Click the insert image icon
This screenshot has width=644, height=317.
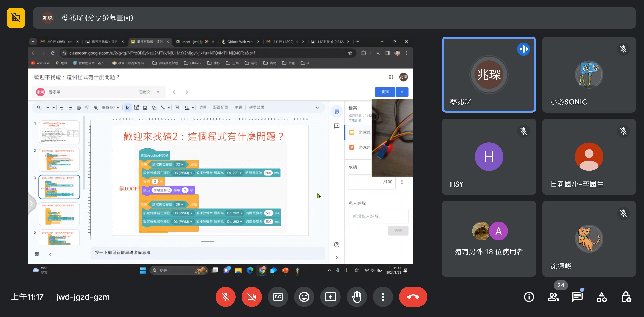pyautogui.click(x=145, y=108)
